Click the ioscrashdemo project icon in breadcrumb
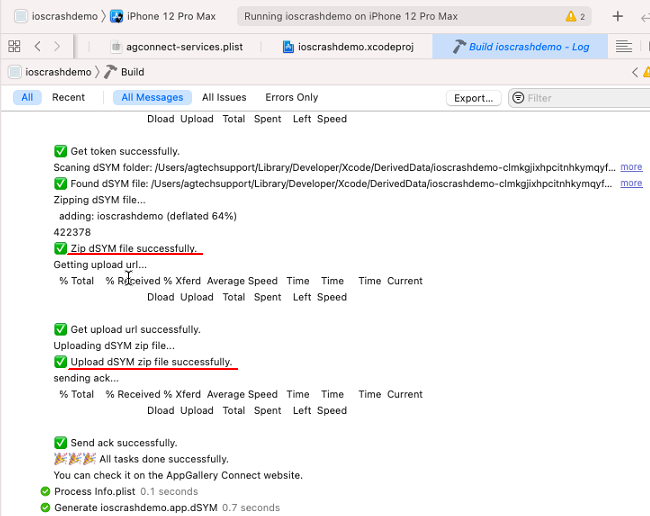650x516 pixels. pos(15,72)
